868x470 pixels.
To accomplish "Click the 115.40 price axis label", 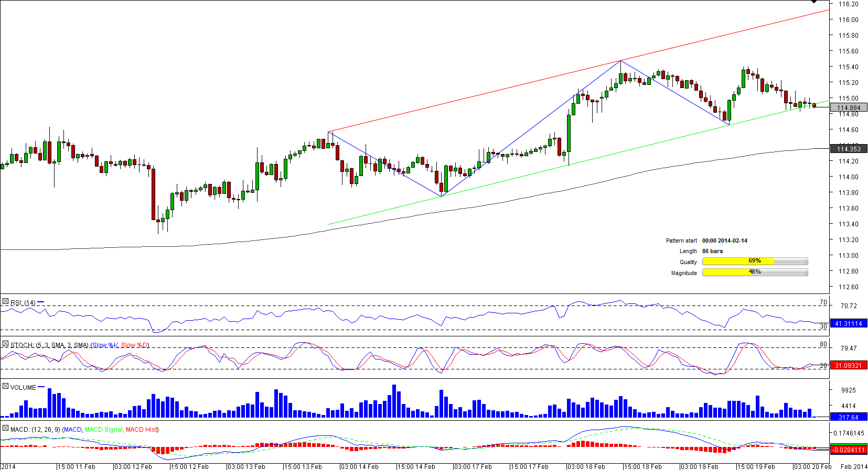I will click(848, 67).
